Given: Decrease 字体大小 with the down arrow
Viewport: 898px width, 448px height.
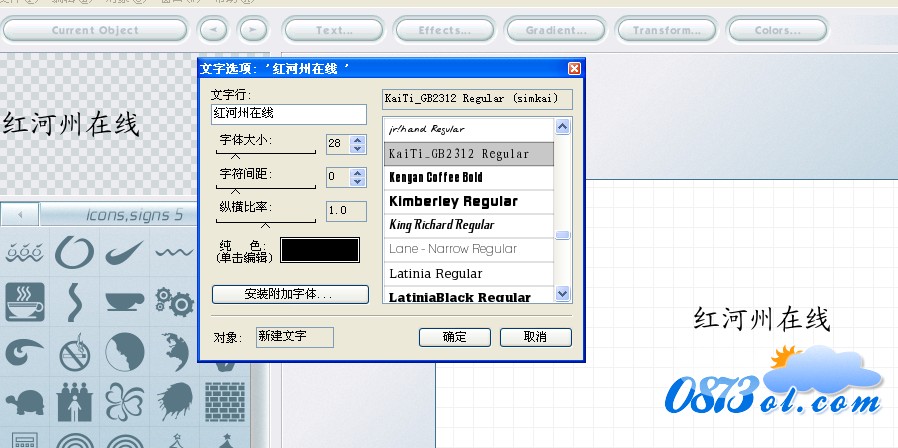Looking at the screenshot, I should (x=358, y=149).
